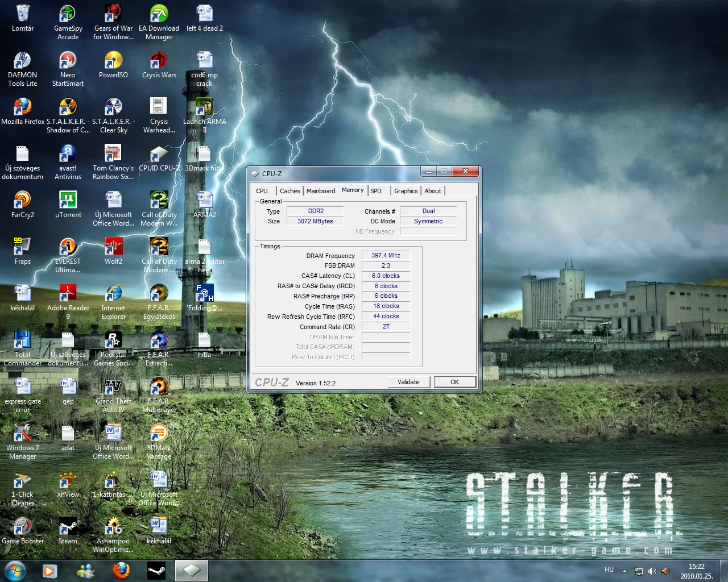Select the Folding@home desktop icon
Viewport: 728px width, 582px height.
point(204,298)
